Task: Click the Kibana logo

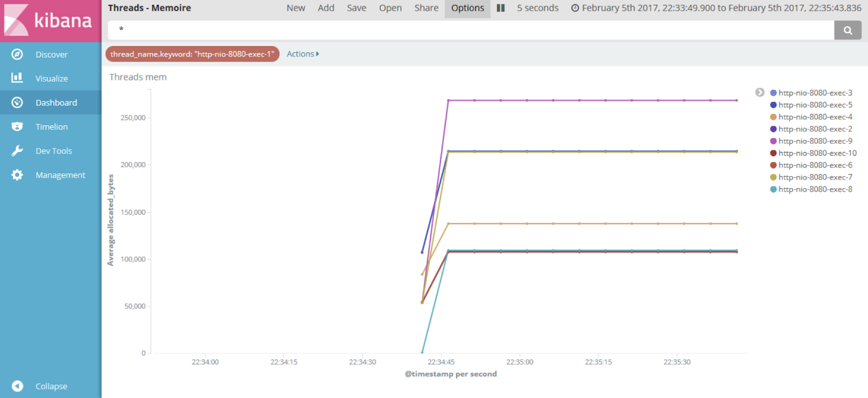Action: point(49,21)
